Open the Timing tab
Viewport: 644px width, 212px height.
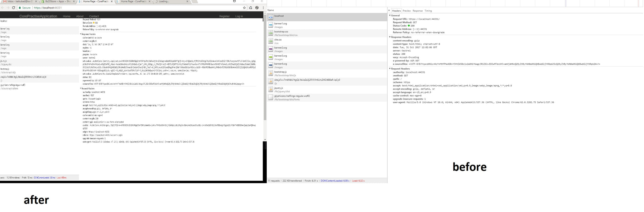428,11
